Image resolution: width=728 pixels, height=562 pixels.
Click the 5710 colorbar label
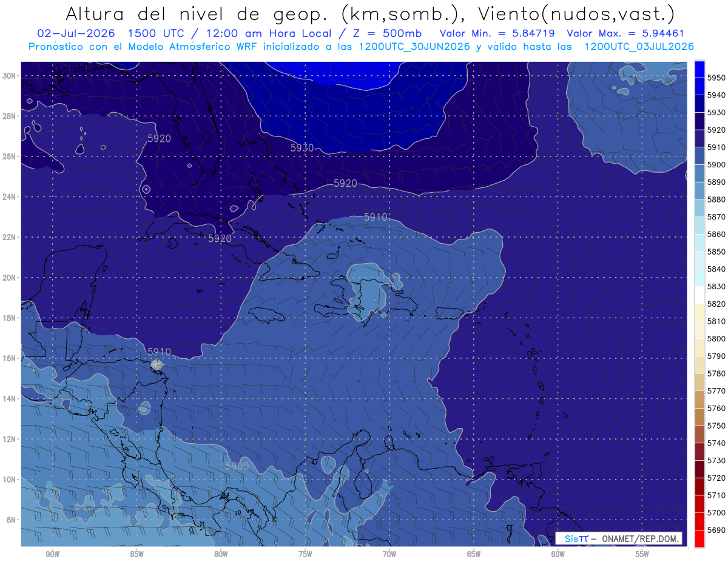click(716, 495)
